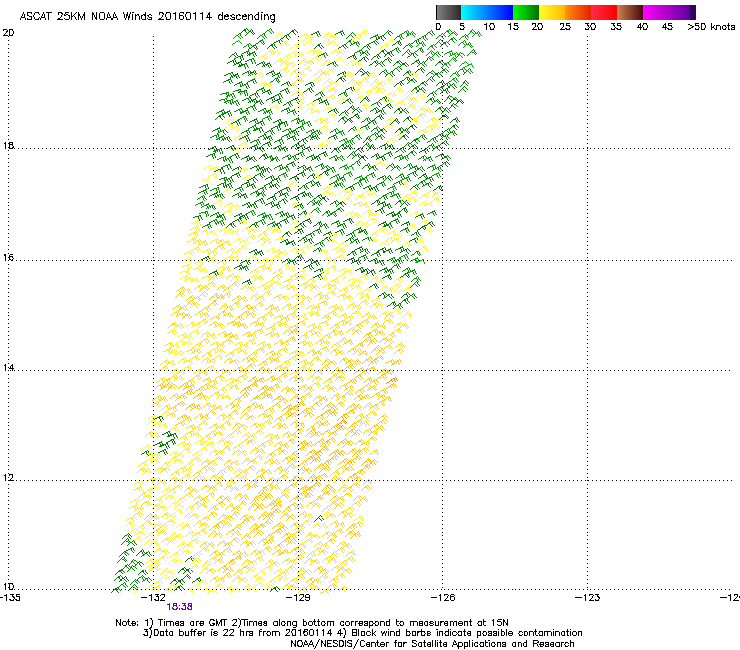Click the legend value '45'

(x=667, y=27)
